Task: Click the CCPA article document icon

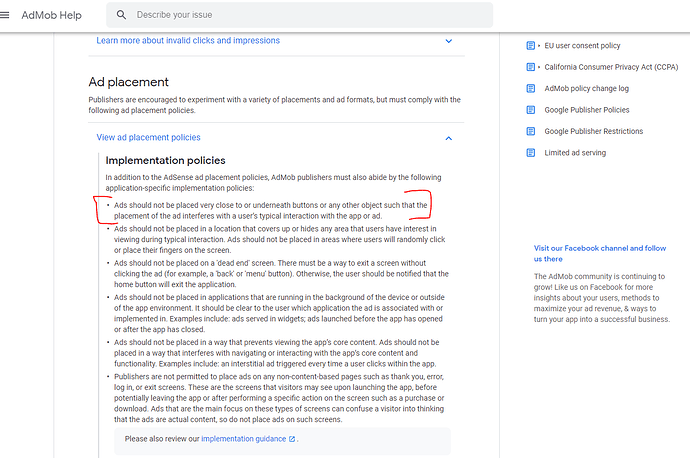Action: pyautogui.click(x=531, y=67)
